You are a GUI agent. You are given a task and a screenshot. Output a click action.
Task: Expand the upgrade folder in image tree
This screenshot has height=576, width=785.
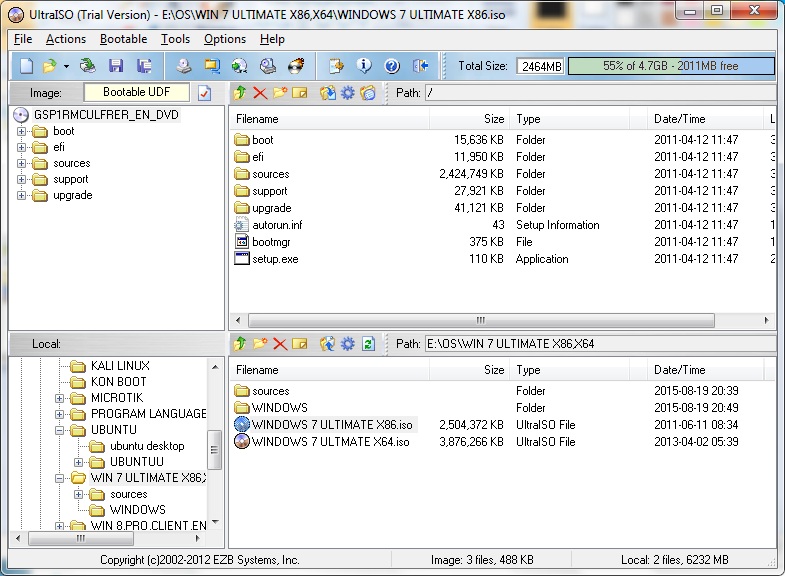click(x=21, y=196)
